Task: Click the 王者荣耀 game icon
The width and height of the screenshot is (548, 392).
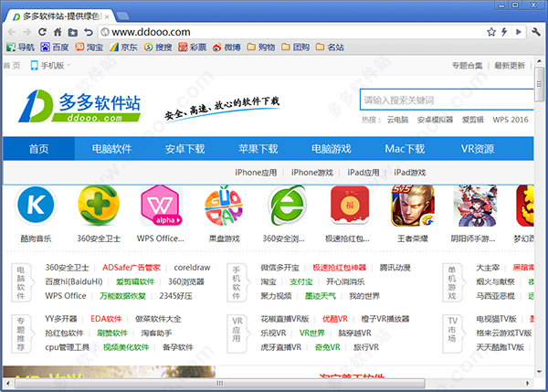Action: pos(413,206)
